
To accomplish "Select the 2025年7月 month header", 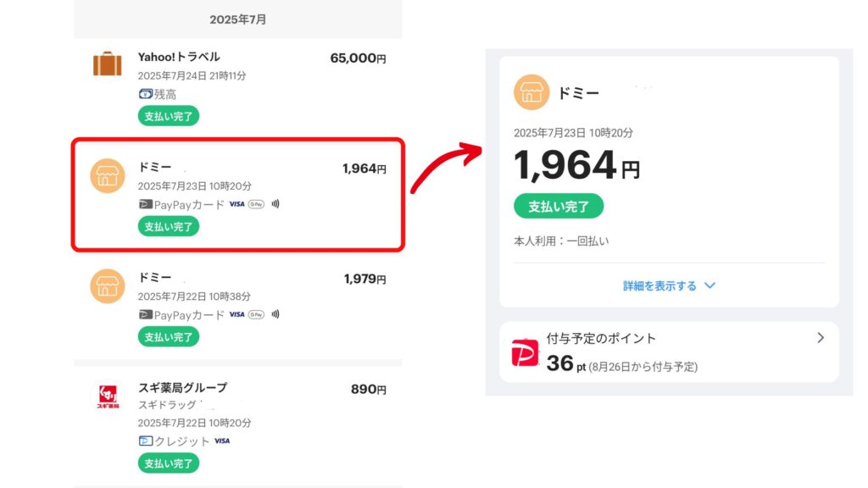I will pos(238,19).
